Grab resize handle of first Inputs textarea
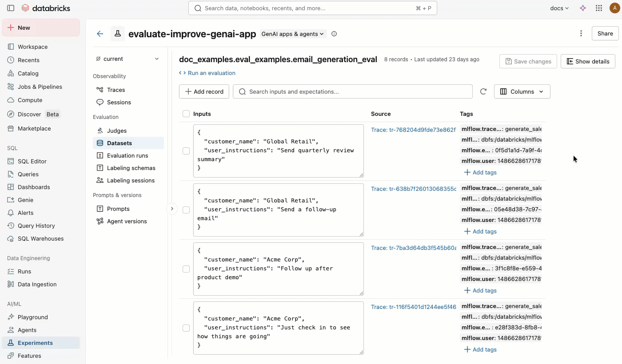This screenshot has width=622, height=364. coord(361,175)
